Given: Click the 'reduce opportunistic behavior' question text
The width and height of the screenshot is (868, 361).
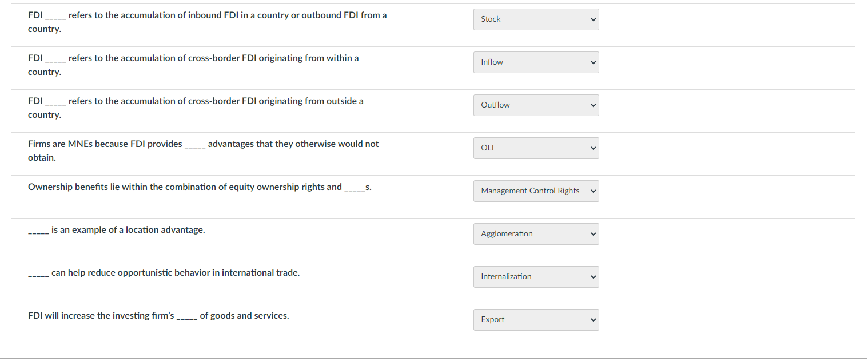Looking at the screenshot, I should [x=175, y=273].
